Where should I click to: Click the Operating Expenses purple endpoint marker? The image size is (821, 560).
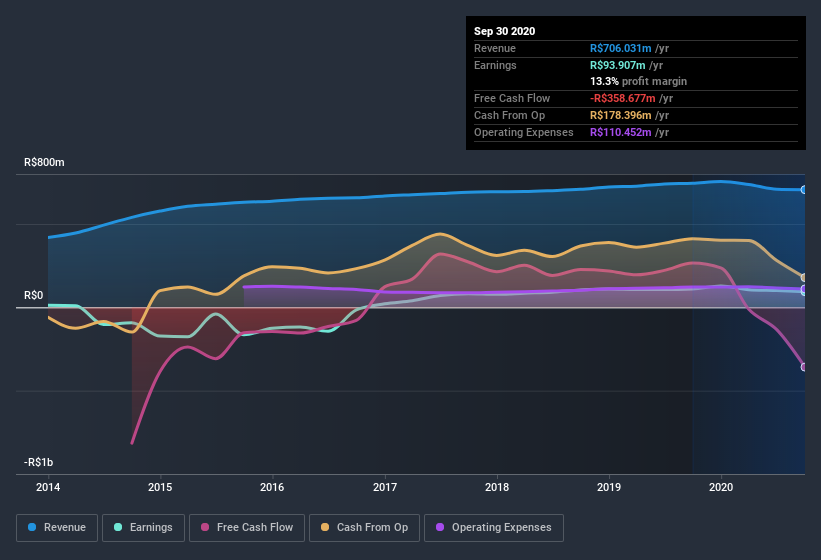pos(804,289)
